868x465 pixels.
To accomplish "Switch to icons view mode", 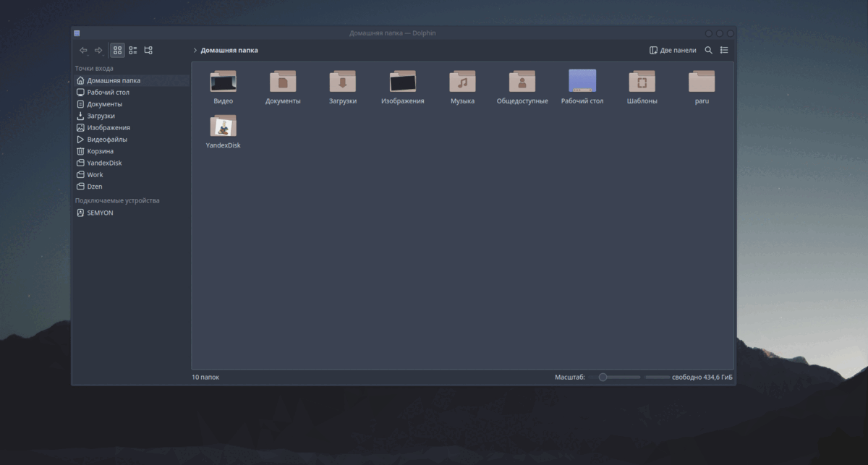I will (x=117, y=51).
